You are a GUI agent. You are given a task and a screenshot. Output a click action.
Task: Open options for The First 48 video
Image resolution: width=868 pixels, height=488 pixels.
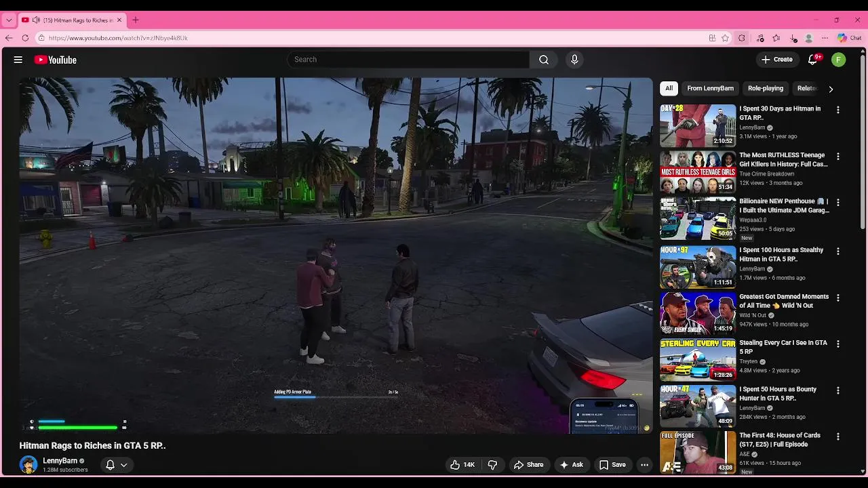pyautogui.click(x=838, y=436)
